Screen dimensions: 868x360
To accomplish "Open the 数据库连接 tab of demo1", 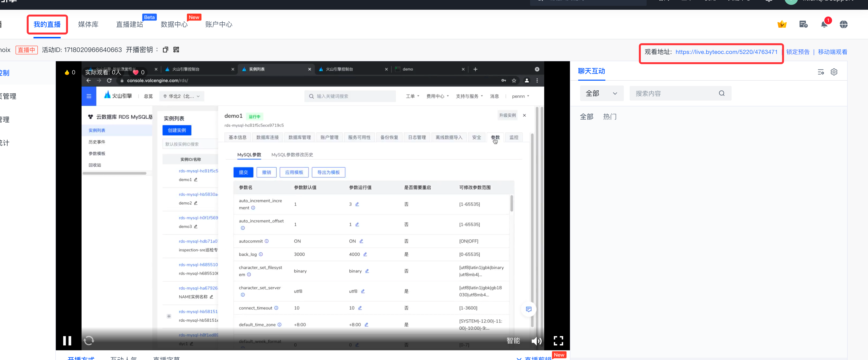I will pos(267,137).
